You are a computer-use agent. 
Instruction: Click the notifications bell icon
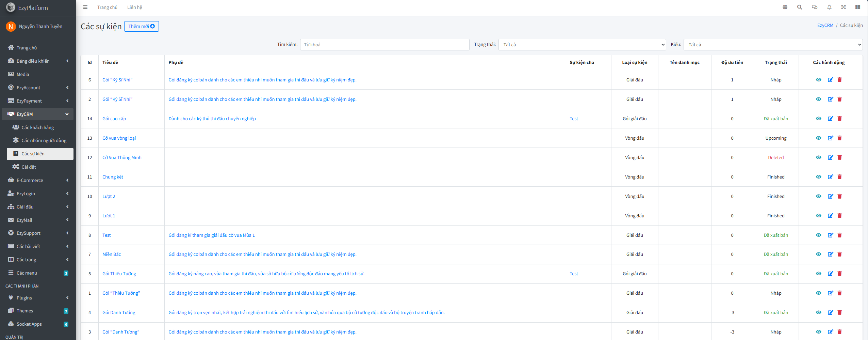[829, 7]
